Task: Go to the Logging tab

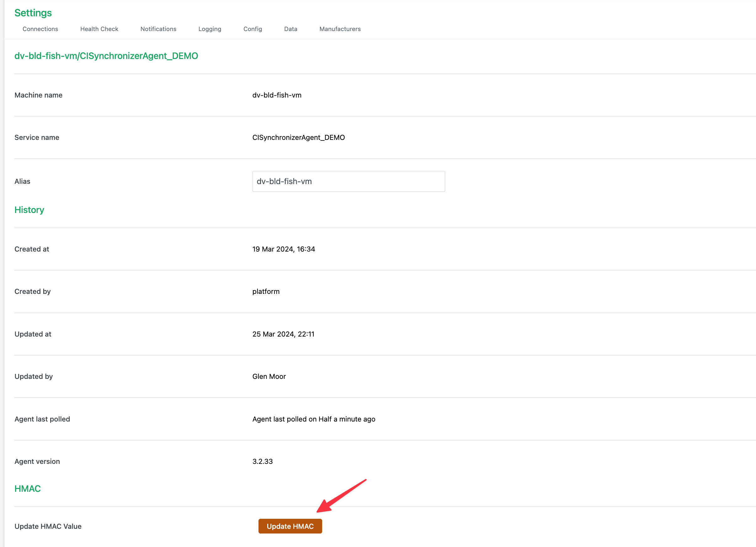Action: coord(210,29)
